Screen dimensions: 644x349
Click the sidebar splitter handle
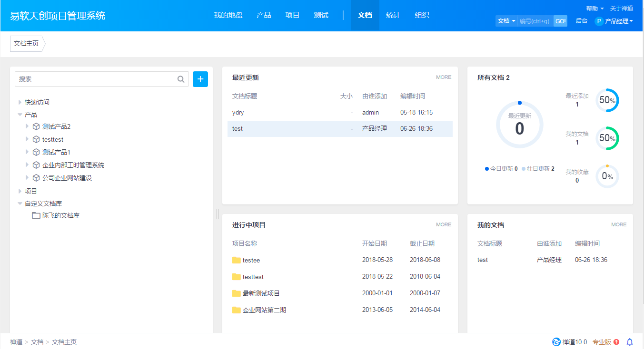pos(218,213)
